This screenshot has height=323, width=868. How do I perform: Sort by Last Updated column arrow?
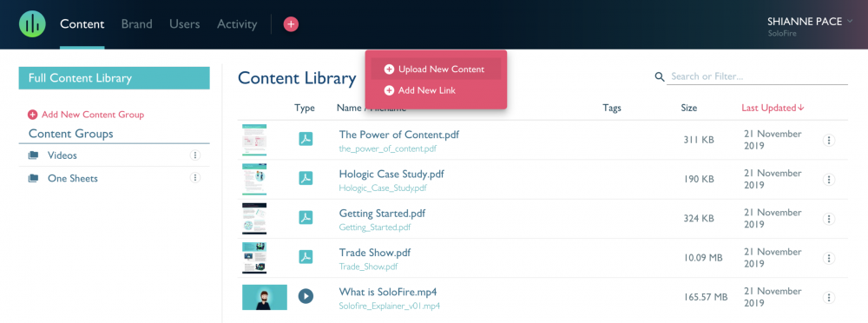coord(801,108)
